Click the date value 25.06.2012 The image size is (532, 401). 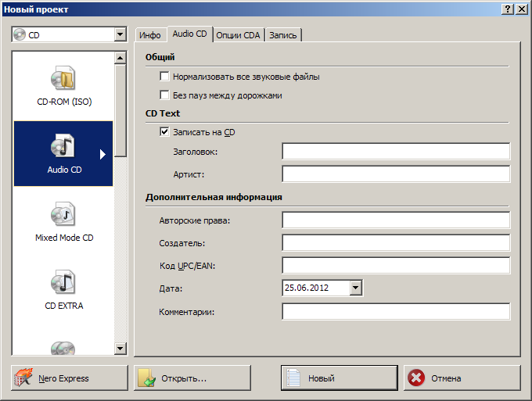tap(307, 288)
